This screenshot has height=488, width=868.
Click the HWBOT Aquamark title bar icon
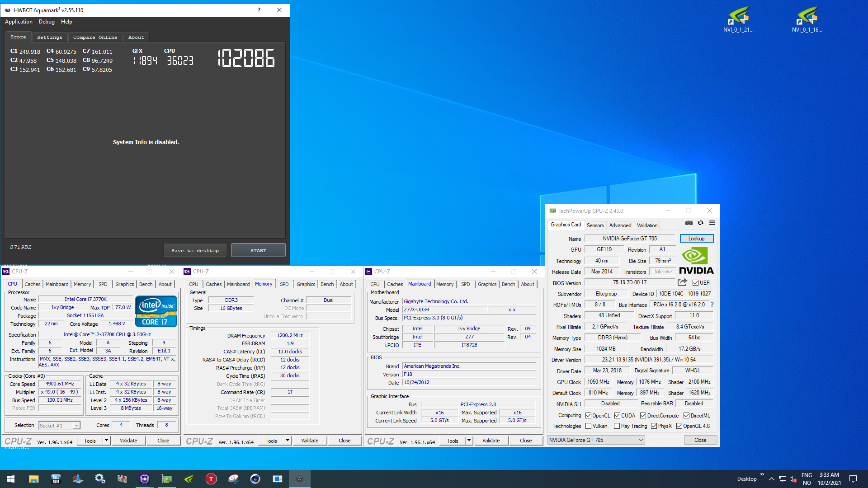click(x=8, y=10)
